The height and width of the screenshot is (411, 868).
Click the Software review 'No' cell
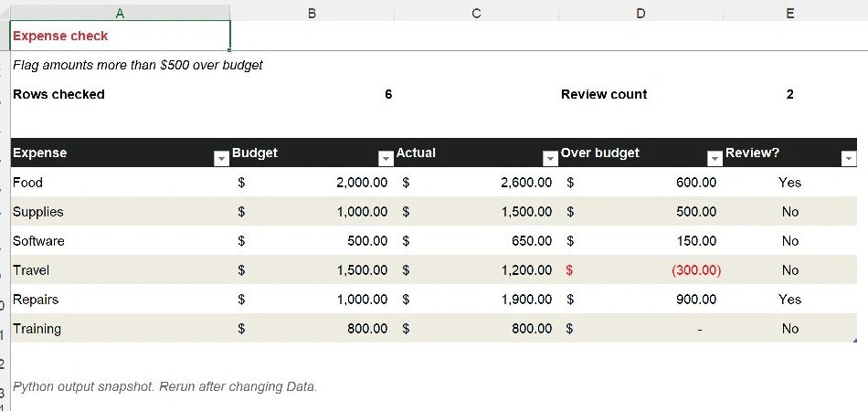[x=790, y=240]
